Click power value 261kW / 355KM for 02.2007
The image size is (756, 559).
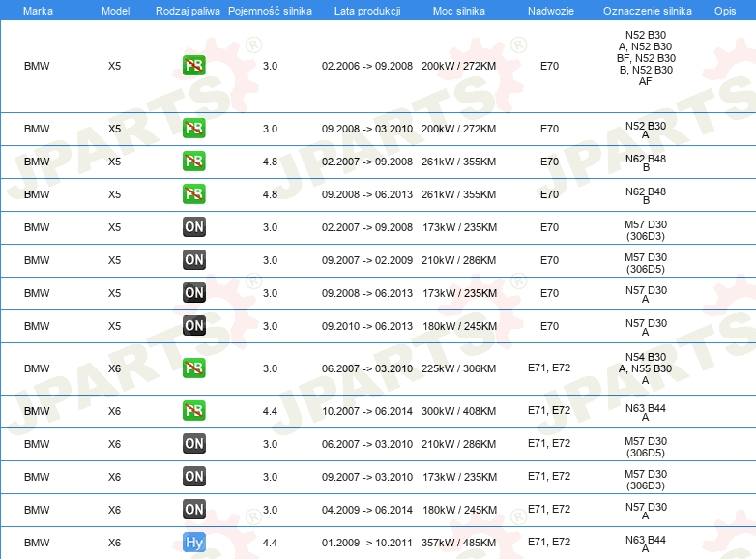pos(458,162)
